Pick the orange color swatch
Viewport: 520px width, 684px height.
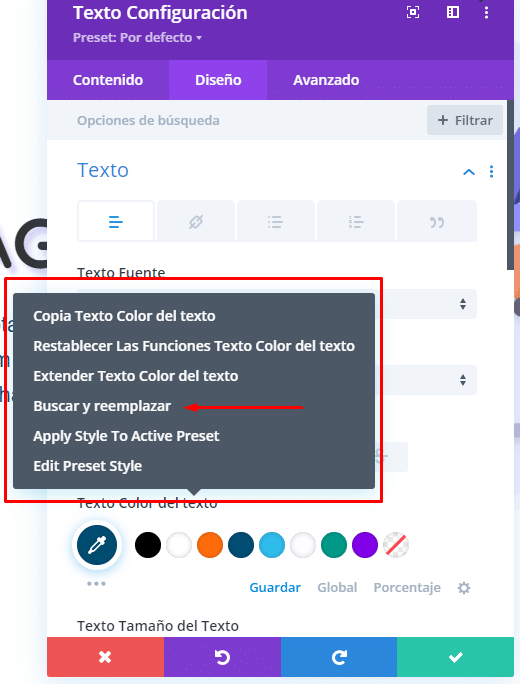[210, 545]
